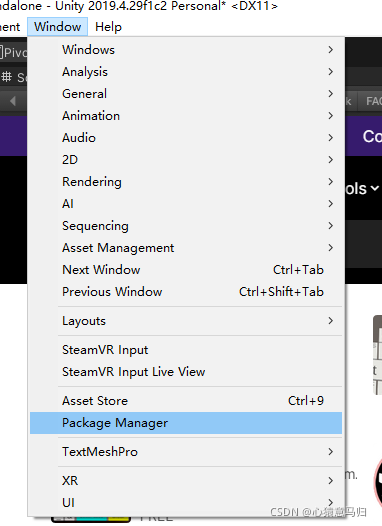Image resolution: width=382 pixels, height=526 pixels.
Task: Expand the XR submenu
Action: pyautogui.click(x=186, y=481)
